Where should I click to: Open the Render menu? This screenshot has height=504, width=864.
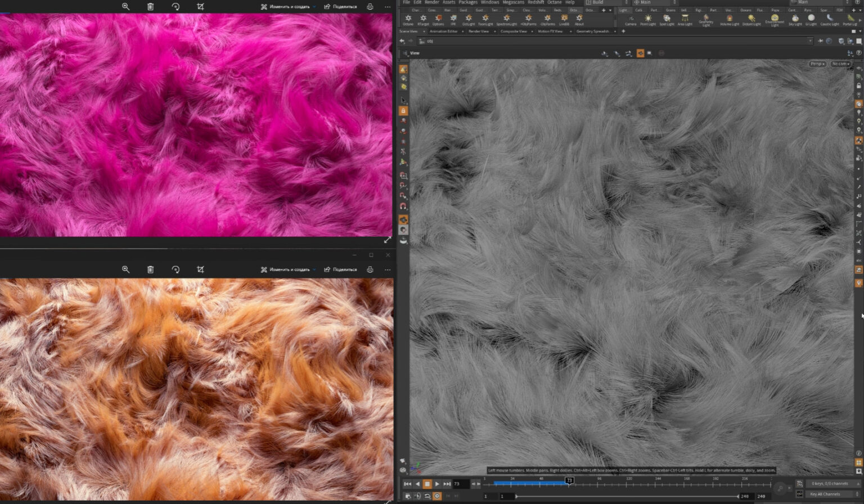[432, 2]
